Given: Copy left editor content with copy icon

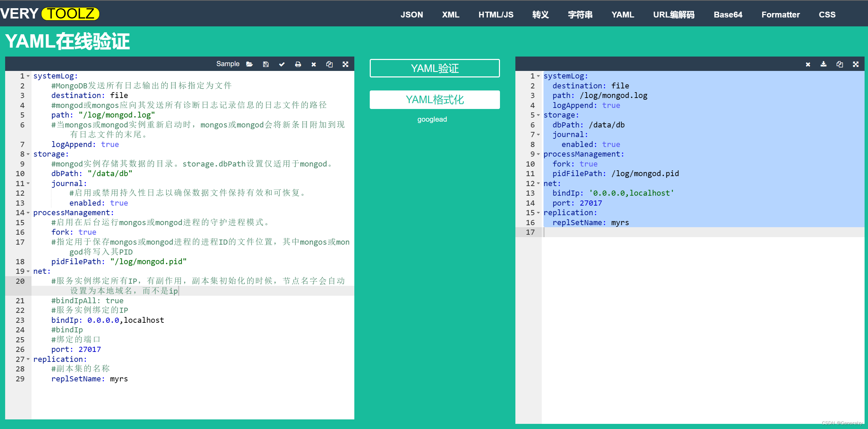Looking at the screenshot, I should point(329,64).
